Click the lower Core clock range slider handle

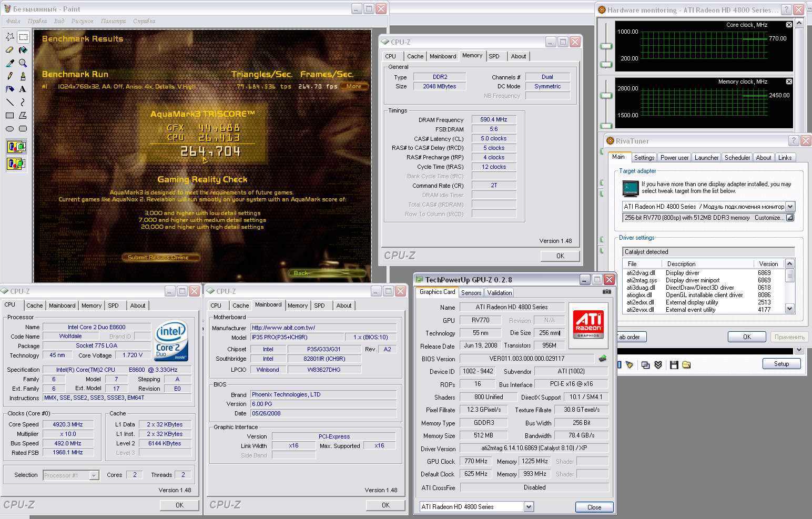606,65
